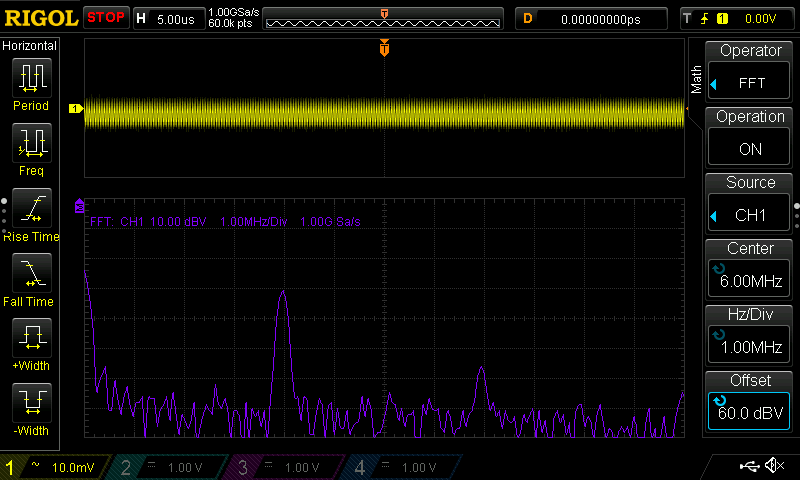Open the Source CH1 selection menu
The image size is (800, 480).
tap(750, 204)
